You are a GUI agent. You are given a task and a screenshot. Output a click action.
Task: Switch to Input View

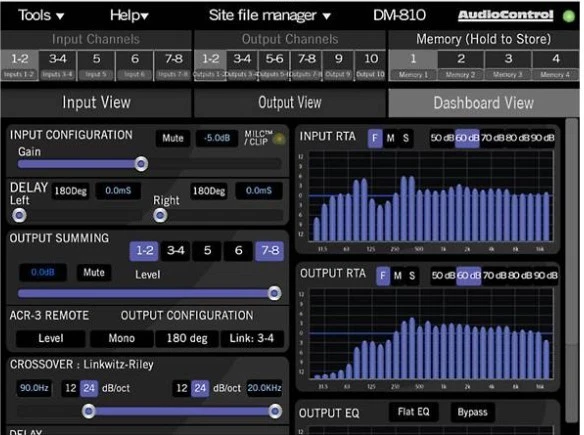coord(96,102)
